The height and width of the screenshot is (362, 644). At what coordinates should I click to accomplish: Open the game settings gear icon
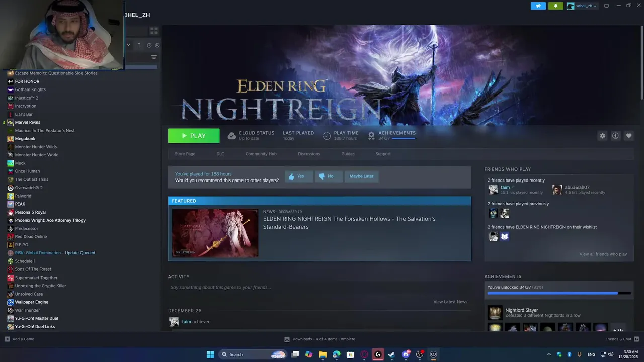tap(602, 136)
